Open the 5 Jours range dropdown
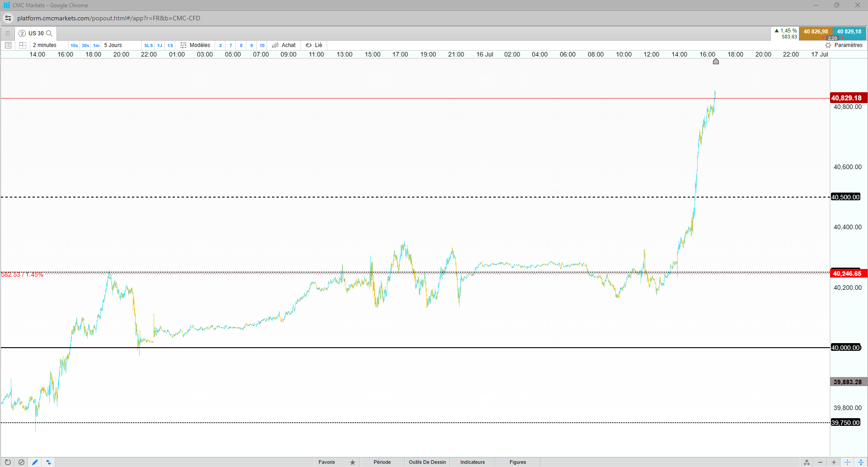This screenshot has height=467, width=868. (x=113, y=45)
